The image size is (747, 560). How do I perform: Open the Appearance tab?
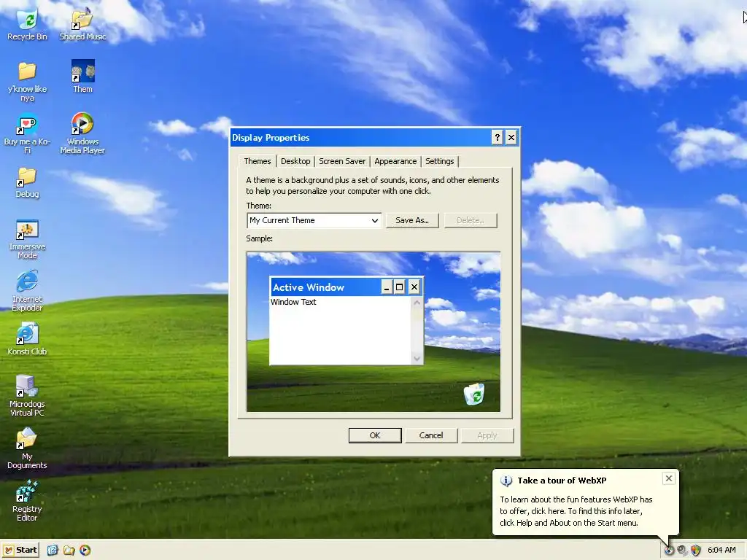pyautogui.click(x=395, y=161)
